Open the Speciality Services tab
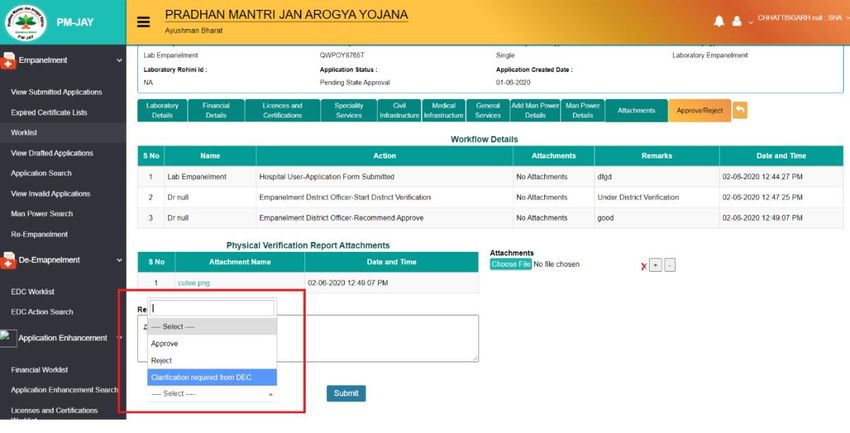 [x=349, y=111]
